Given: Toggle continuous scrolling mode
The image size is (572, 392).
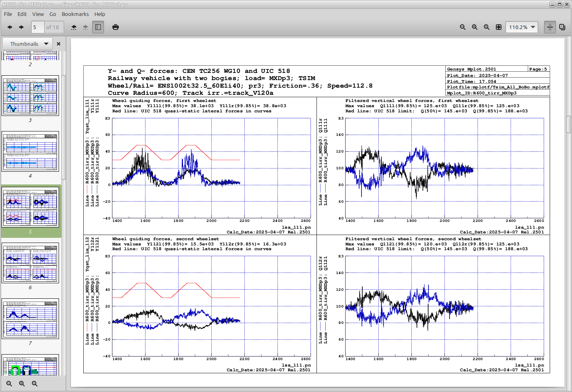Looking at the screenshot, I should pyautogui.click(x=550, y=27).
